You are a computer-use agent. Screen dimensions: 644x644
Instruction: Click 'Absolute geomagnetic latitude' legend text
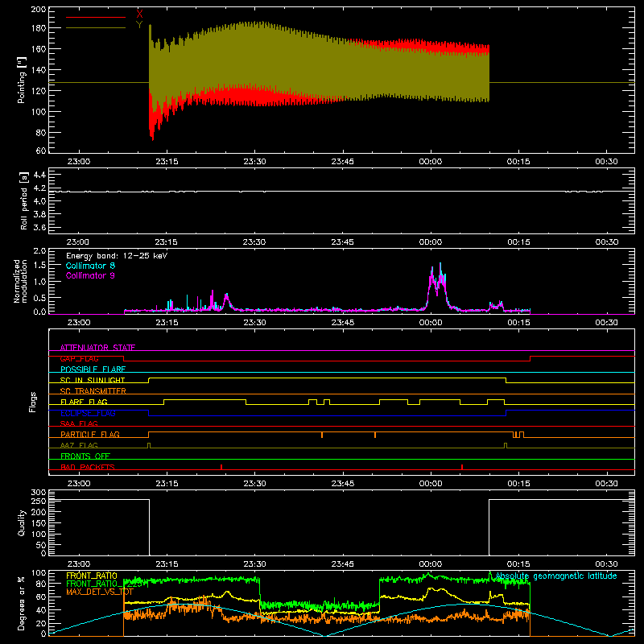556,576
